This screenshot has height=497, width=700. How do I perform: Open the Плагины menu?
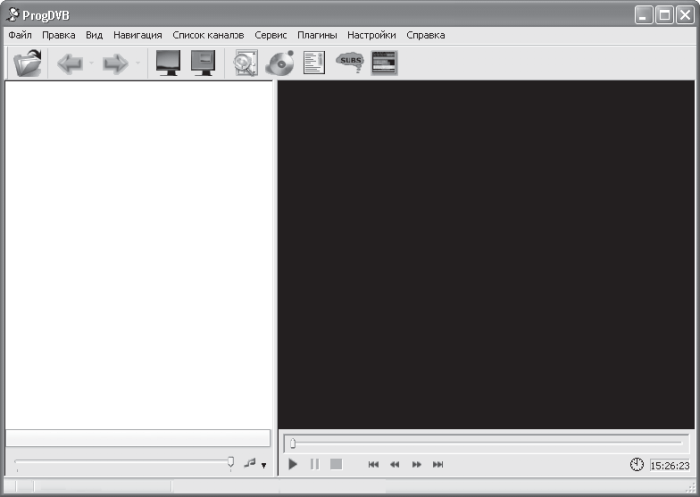click(317, 35)
